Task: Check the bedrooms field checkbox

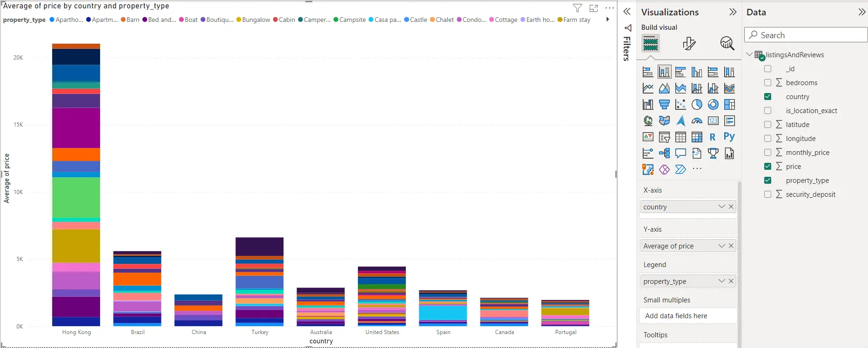Action: pos(767,83)
